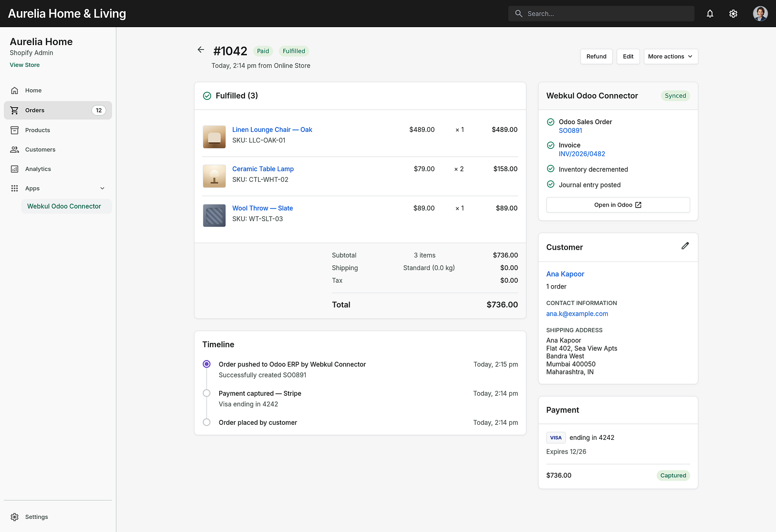Open Customers in the sidebar

point(58,149)
